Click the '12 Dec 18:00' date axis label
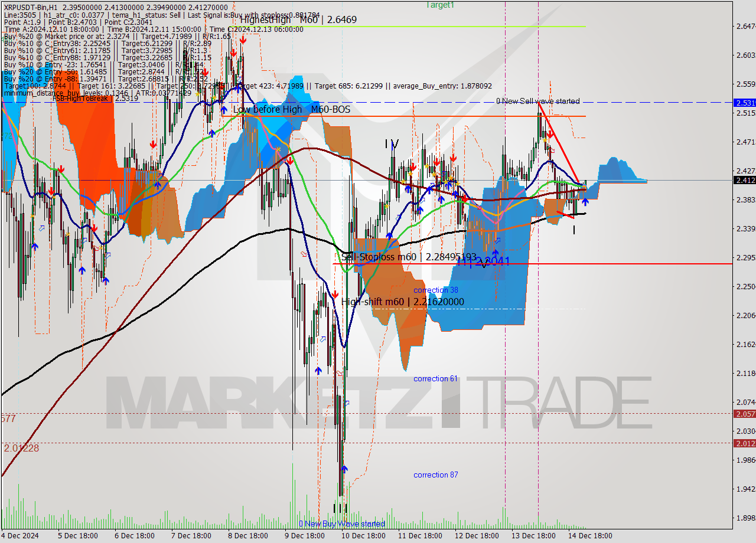This screenshot has width=756, height=543. 477,536
